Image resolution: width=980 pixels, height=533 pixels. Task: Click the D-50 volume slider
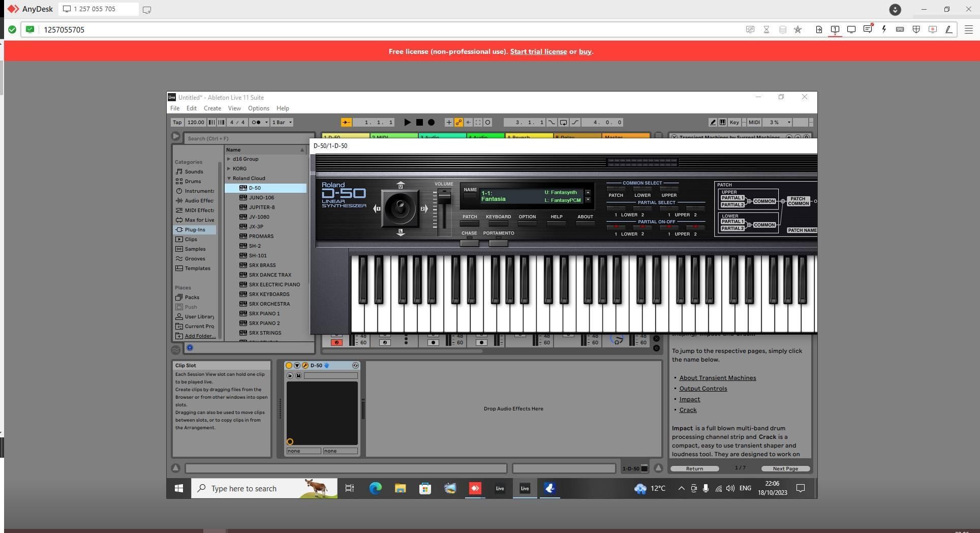tap(444, 197)
